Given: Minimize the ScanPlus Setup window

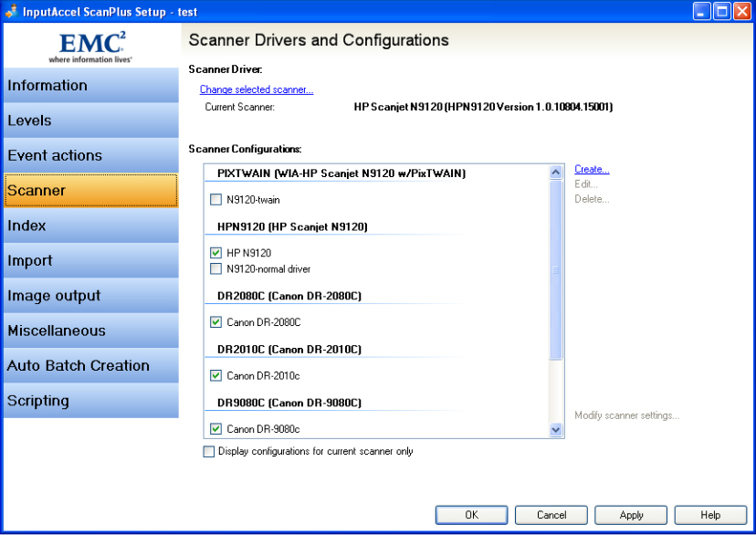Looking at the screenshot, I should tap(702, 11).
